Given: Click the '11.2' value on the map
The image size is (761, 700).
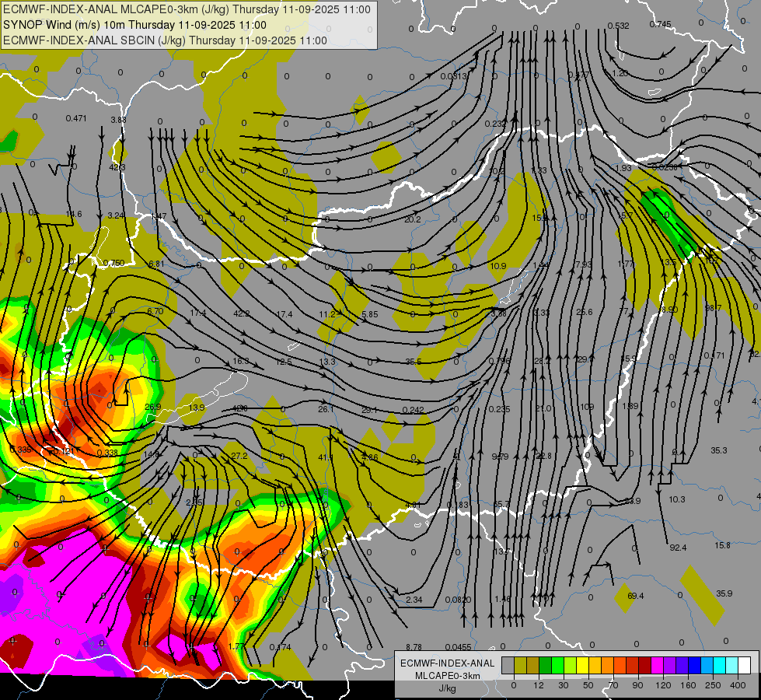Looking at the screenshot, I should coord(327,314).
